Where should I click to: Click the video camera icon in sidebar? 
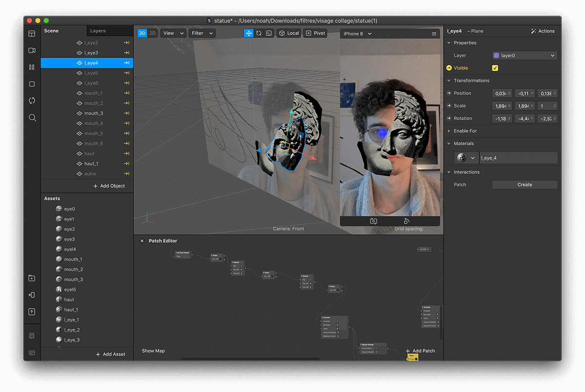[32, 51]
